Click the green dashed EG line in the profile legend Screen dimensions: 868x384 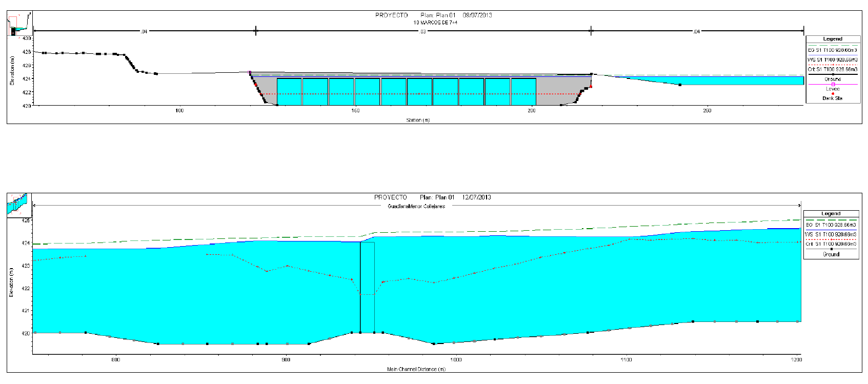(x=831, y=220)
